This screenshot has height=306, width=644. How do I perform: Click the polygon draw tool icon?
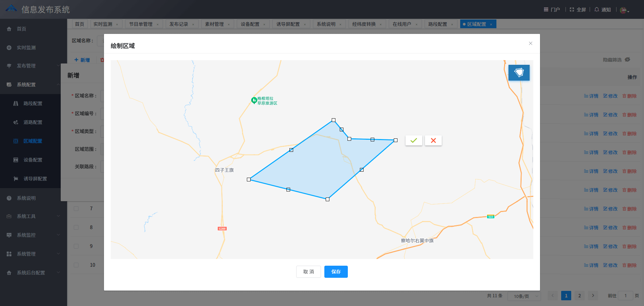[x=519, y=73]
